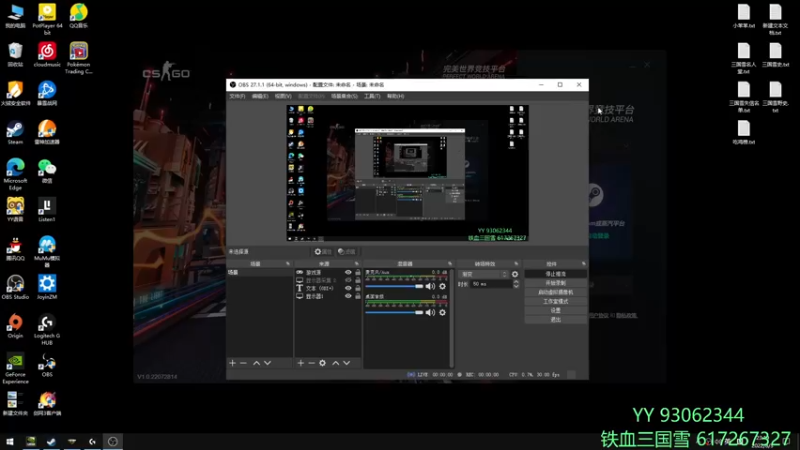
Task: Pop out the scene transitions dock panel
Action: [516, 264]
